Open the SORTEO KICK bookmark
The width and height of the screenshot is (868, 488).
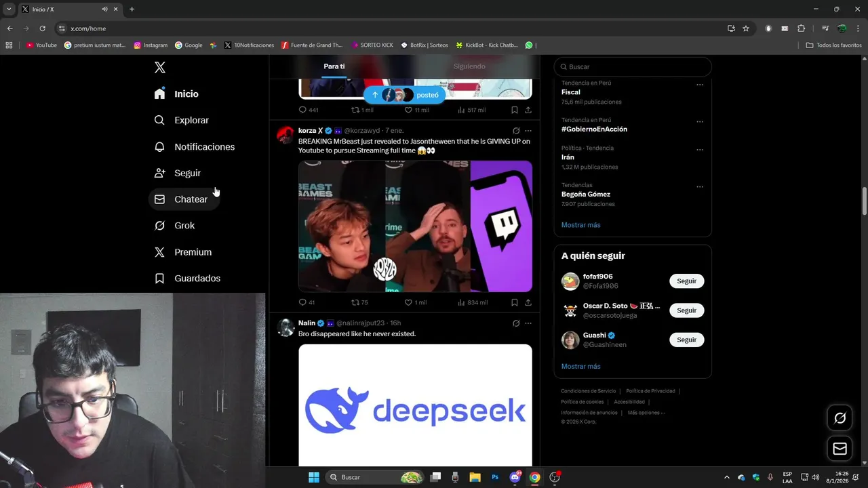372,45
